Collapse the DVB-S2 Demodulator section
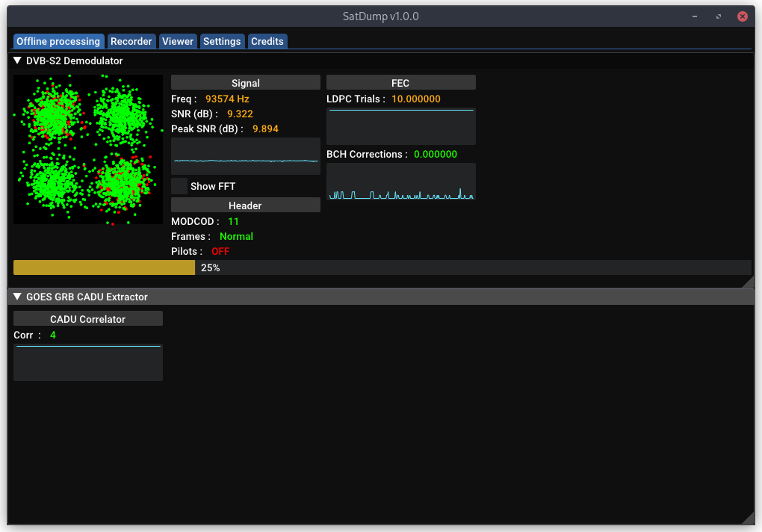 17,61
